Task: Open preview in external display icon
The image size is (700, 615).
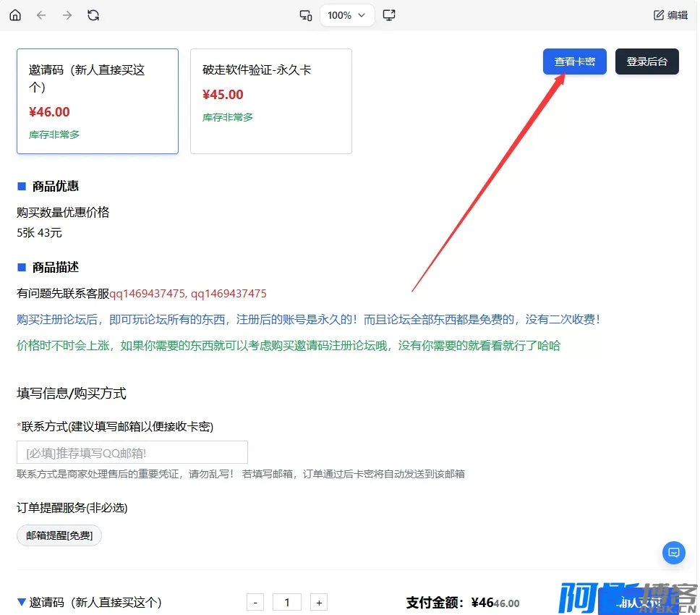Action: pos(389,15)
